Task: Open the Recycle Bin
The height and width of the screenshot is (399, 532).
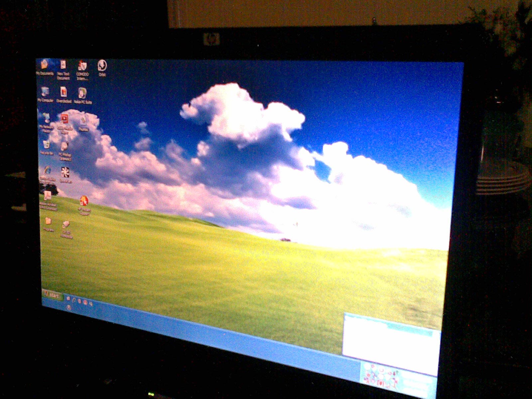Action: [47, 148]
